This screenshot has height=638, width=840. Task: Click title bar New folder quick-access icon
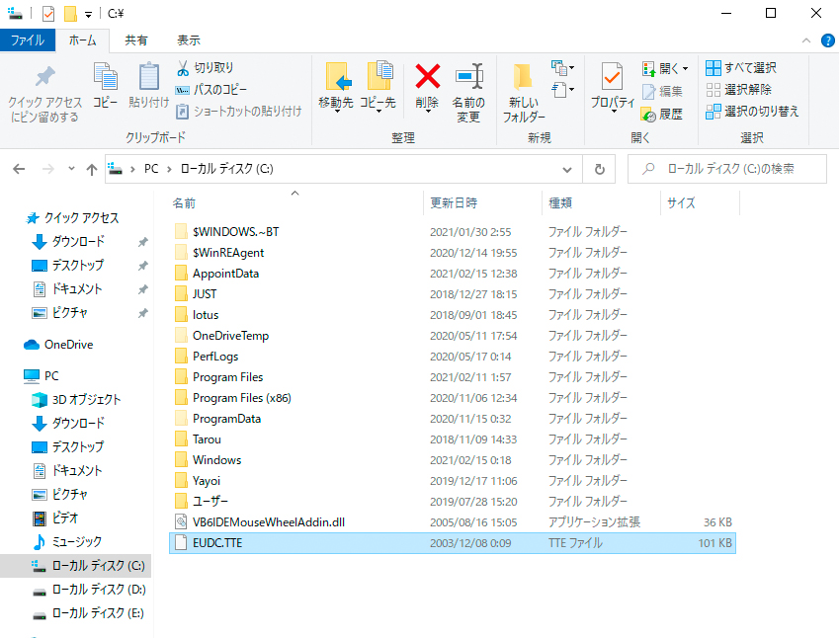pos(71,14)
